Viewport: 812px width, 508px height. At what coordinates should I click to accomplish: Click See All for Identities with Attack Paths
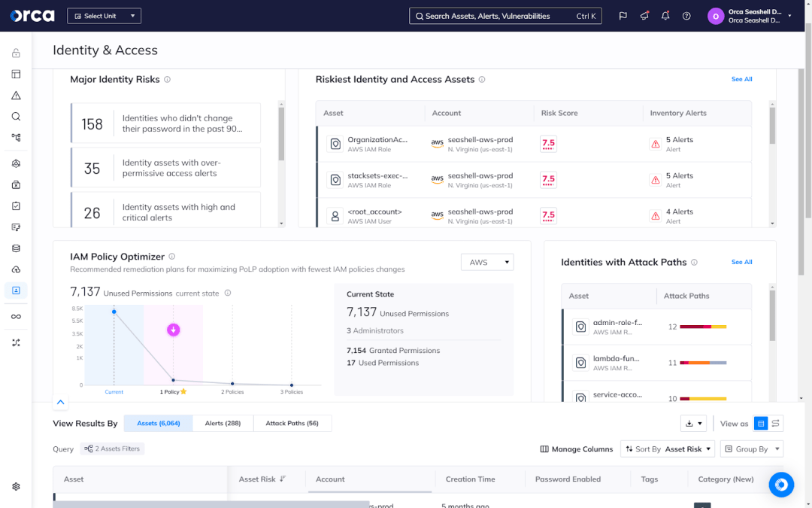741,263
